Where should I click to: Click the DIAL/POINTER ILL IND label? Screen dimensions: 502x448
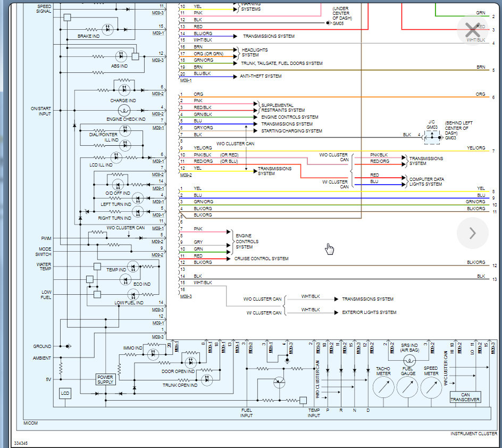pyautogui.click(x=103, y=137)
